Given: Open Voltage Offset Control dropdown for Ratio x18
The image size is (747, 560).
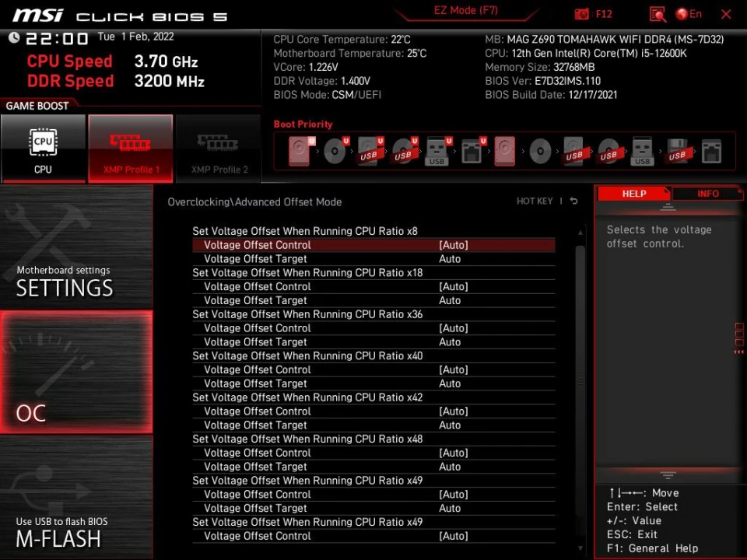Looking at the screenshot, I should [373, 286].
